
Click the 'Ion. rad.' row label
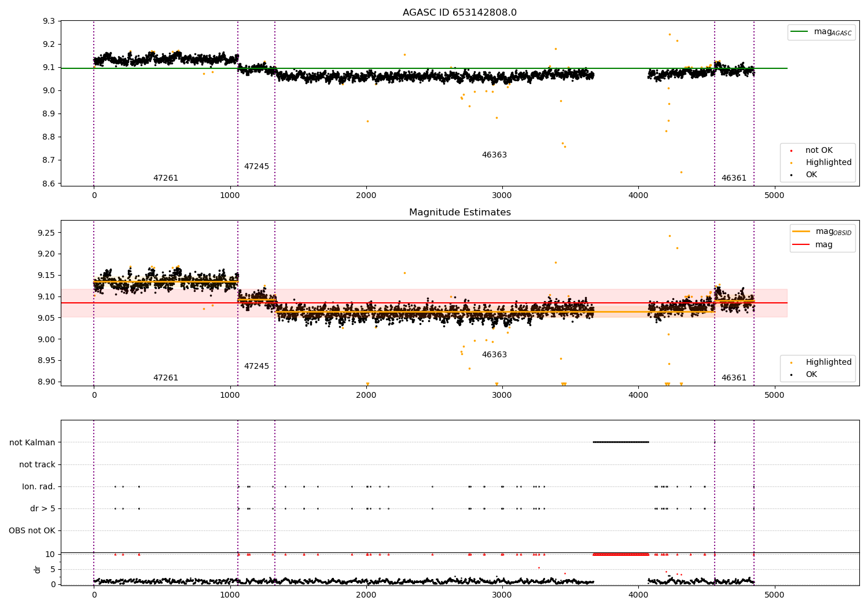pyautogui.click(x=39, y=486)
